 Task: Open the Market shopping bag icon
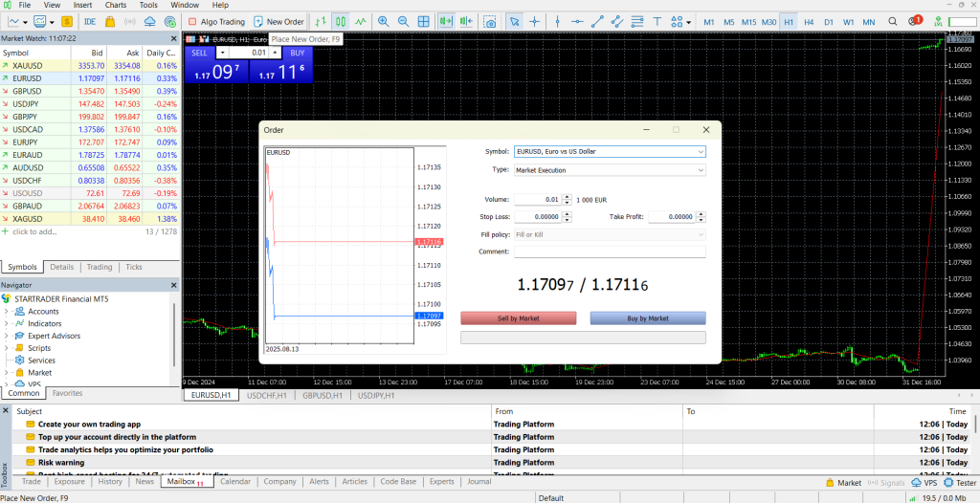tap(110, 21)
